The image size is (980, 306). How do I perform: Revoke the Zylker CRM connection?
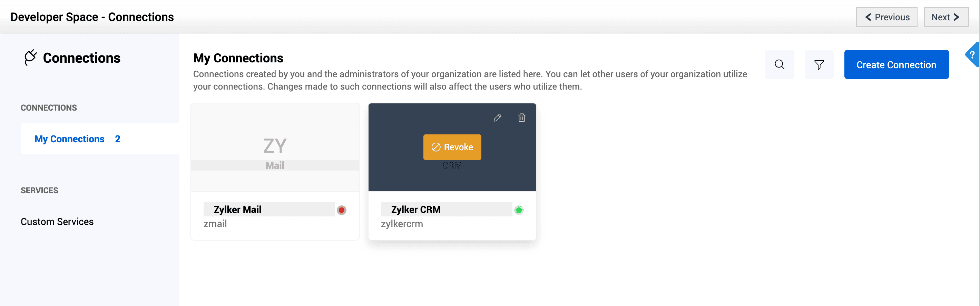point(452,147)
